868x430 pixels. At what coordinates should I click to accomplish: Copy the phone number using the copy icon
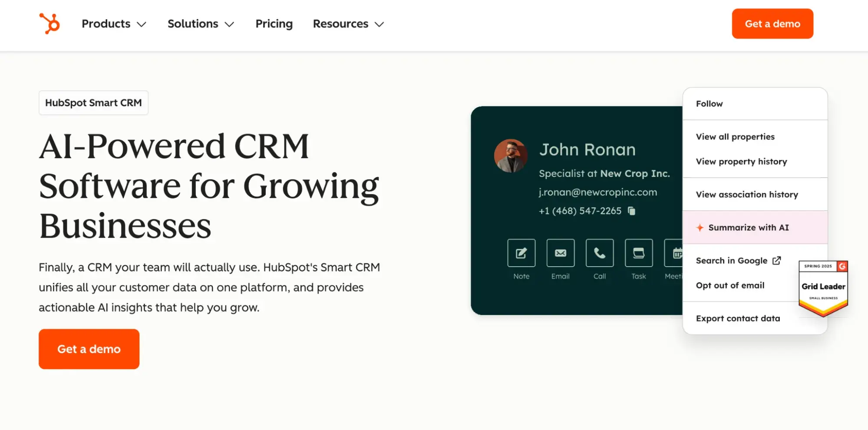click(632, 211)
